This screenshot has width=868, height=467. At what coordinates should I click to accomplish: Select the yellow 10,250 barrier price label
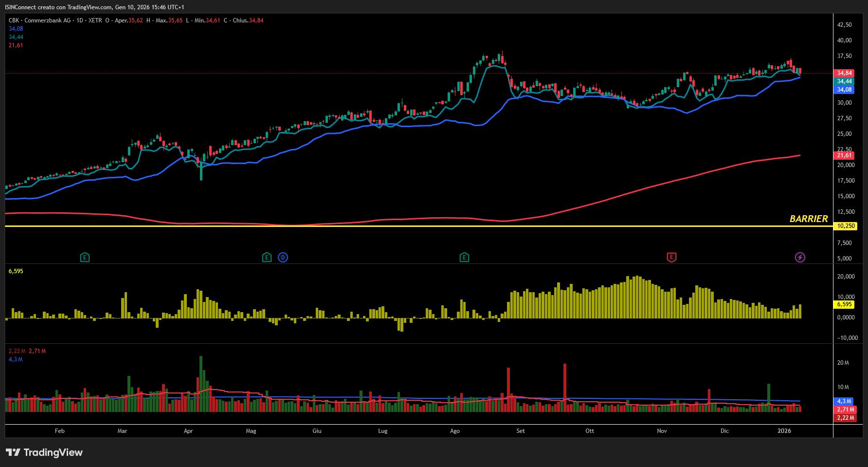click(846, 226)
